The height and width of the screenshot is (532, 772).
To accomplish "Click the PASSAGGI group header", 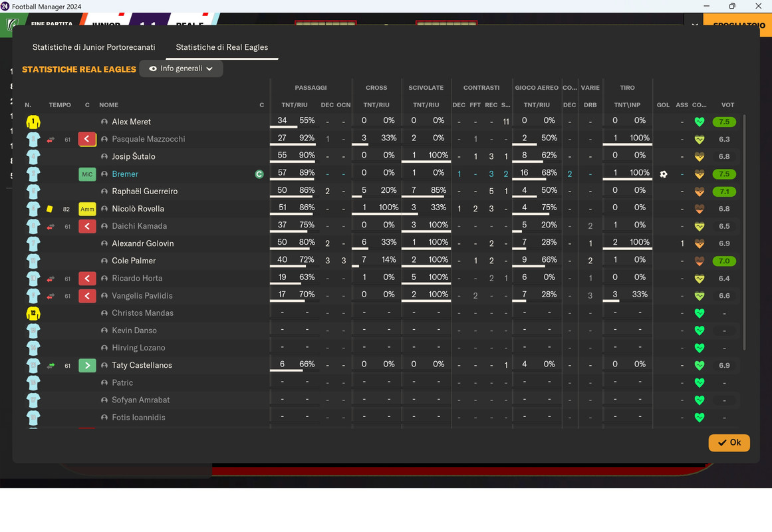I will (311, 88).
